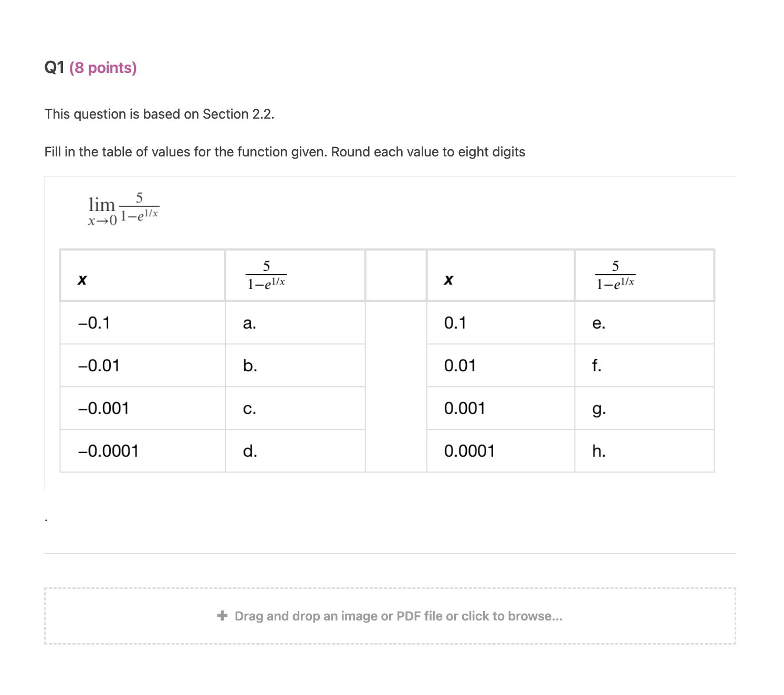Viewport: 784px width, 695px height.
Task: Select answer field h for x = 0.0001
Action: point(599,450)
